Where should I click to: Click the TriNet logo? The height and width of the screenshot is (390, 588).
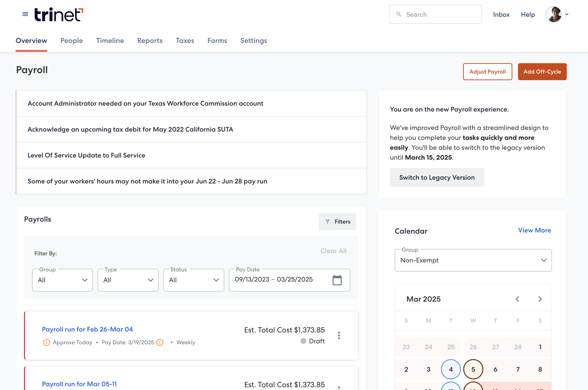tap(59, 14)
